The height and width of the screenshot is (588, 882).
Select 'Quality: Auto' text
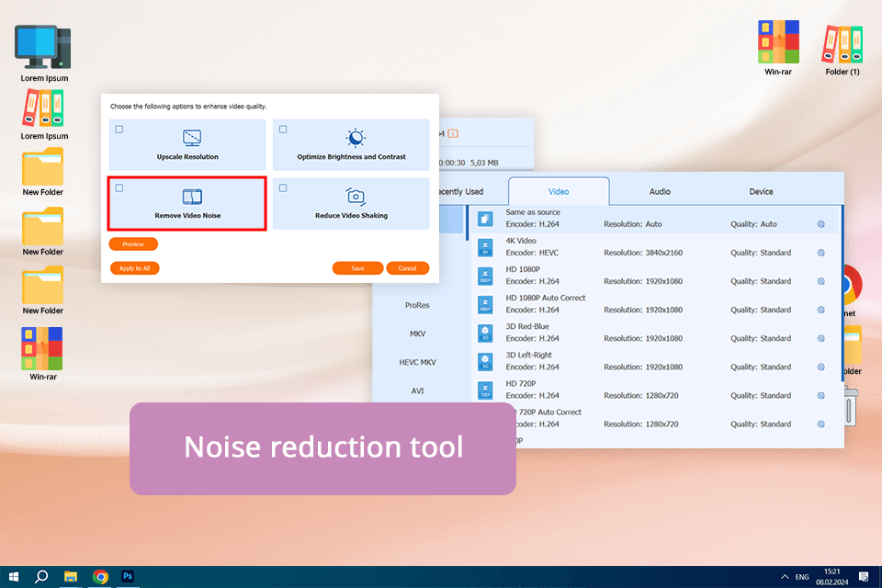pos(753,224)
